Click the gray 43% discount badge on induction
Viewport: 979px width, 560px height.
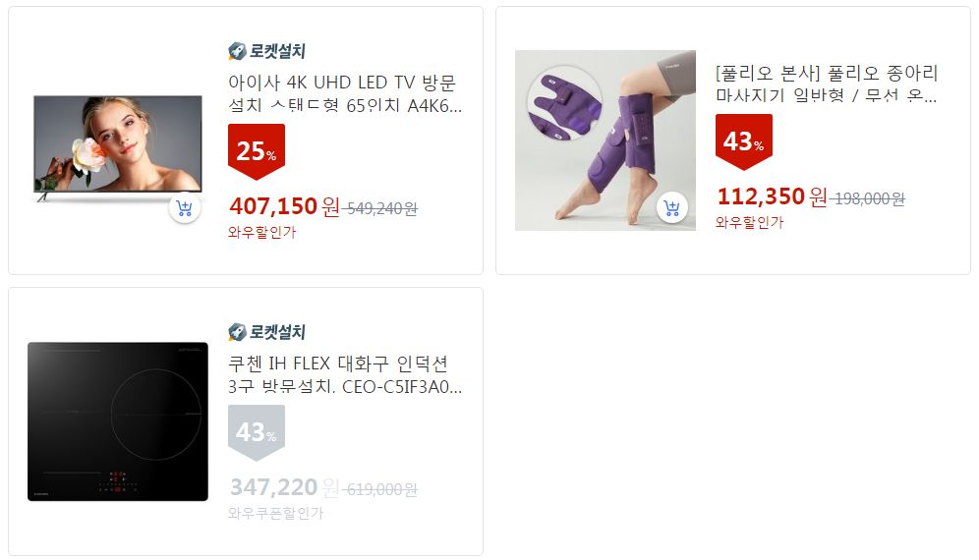coord(256,432)
